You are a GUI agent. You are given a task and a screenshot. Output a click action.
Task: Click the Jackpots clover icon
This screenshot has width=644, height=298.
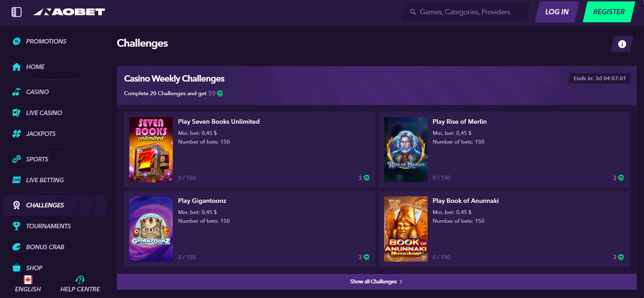click(x=16, y=134)
